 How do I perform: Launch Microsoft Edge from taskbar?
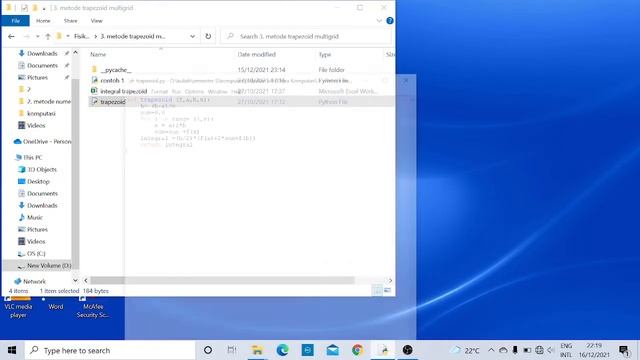[x=282, y=350]
